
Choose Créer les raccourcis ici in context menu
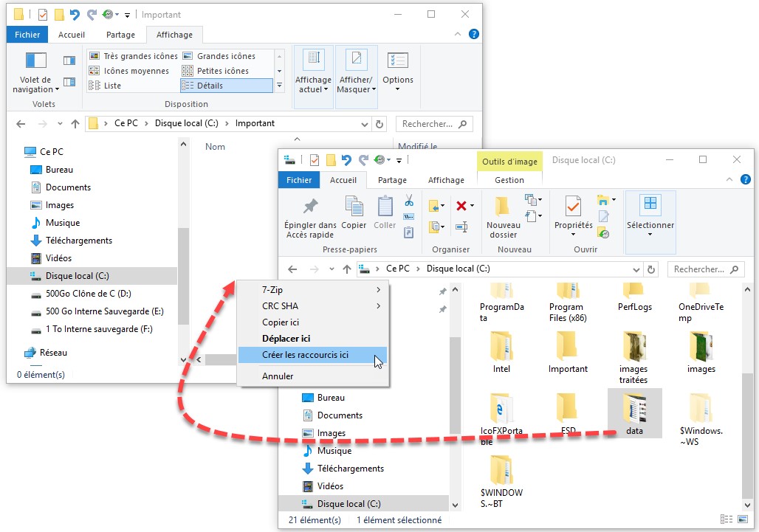coord(305,355)
